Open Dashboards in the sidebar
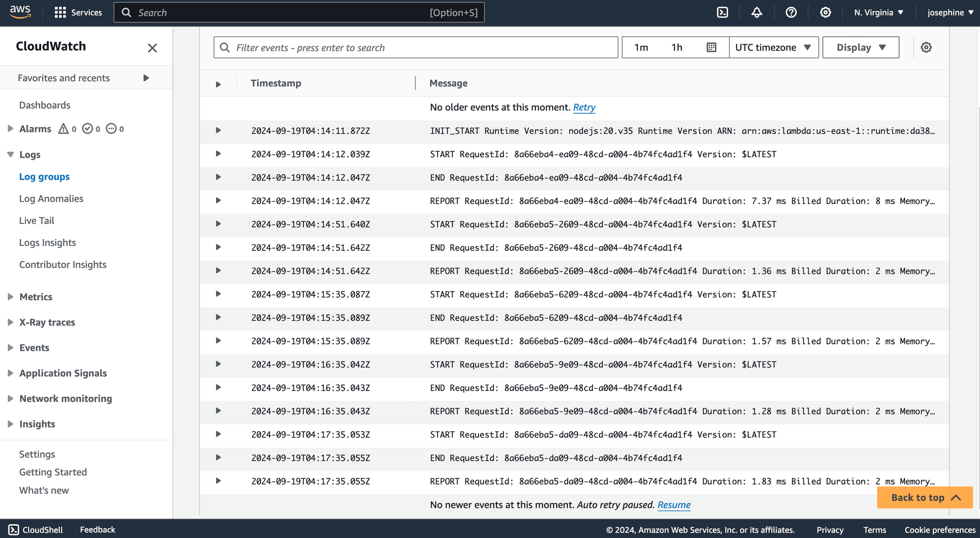Viewport: 980px width, 538px height. point(45,105)
